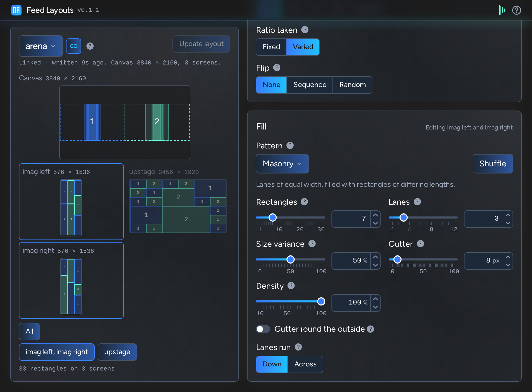Show help for Rectangles
This screenshot has width=532, height=392.
click(x=304, y=202)
